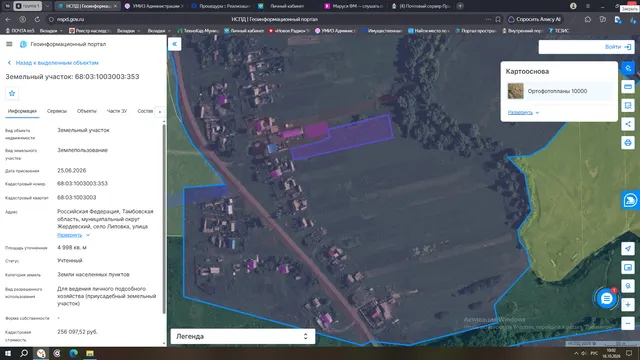Expand the Картооснова list with Развернуть

pyautogui.click(x=523, y=113)
